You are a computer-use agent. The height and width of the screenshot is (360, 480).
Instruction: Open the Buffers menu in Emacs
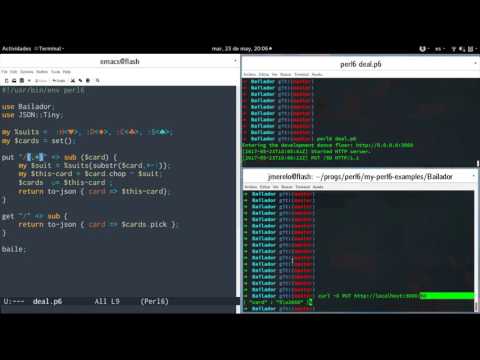click(x=42, y=72)
